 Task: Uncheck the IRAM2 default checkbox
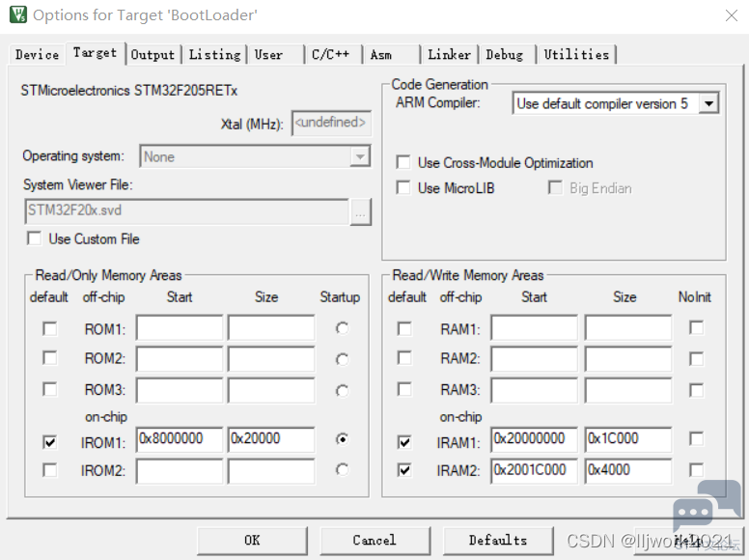[x=404, y=470]
